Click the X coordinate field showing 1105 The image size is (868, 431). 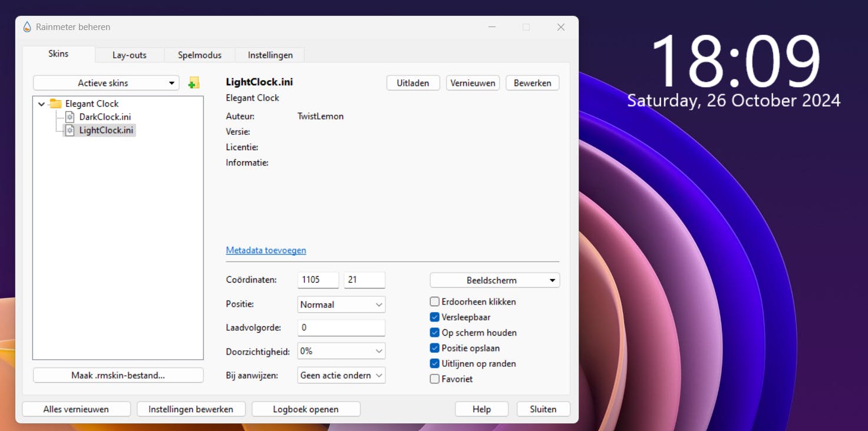coord(318,280)
